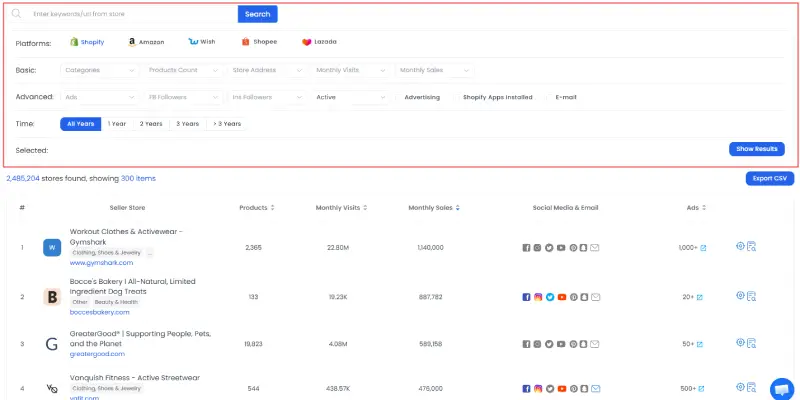Open the FB Followers dropdown
800x400 pixels.
click(183, 97)
